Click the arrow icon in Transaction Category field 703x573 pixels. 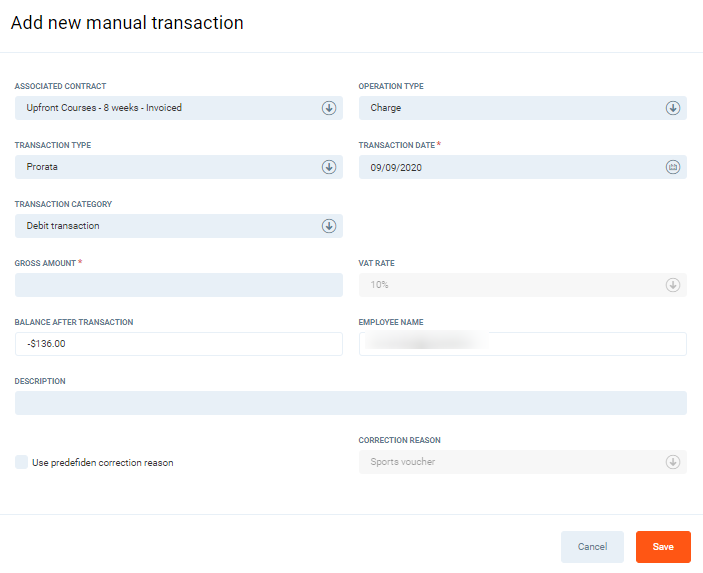click(x=328, y=226)
